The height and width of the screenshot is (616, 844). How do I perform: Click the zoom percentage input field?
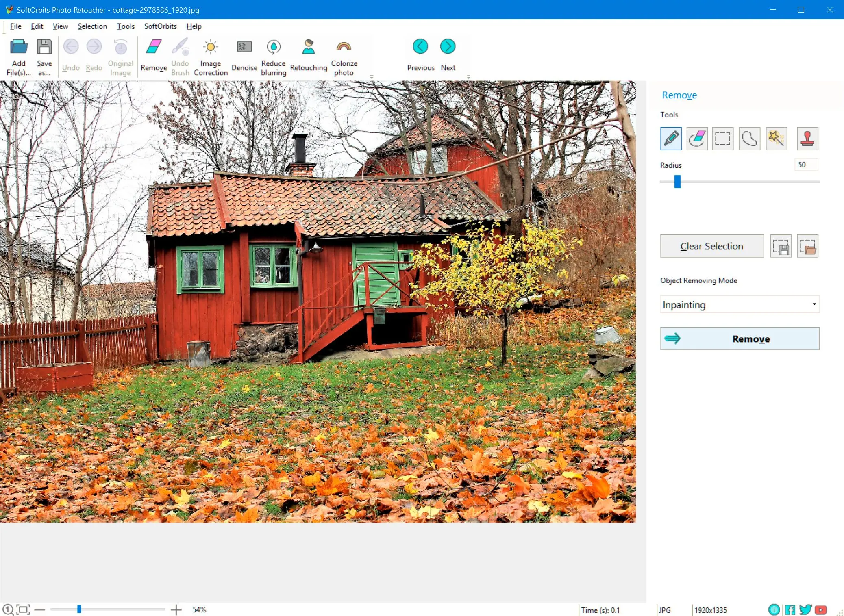tap(200, 609)
